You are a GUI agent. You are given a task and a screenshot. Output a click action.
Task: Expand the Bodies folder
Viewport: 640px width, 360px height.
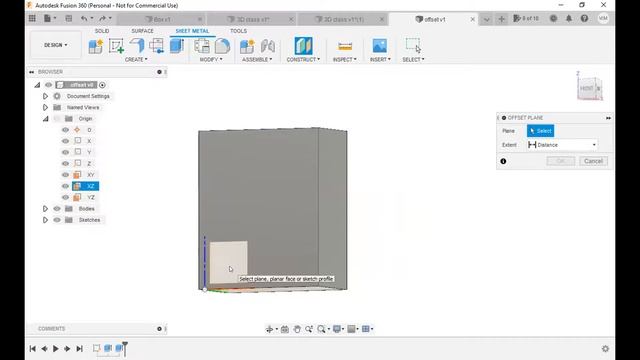[45, 209]
